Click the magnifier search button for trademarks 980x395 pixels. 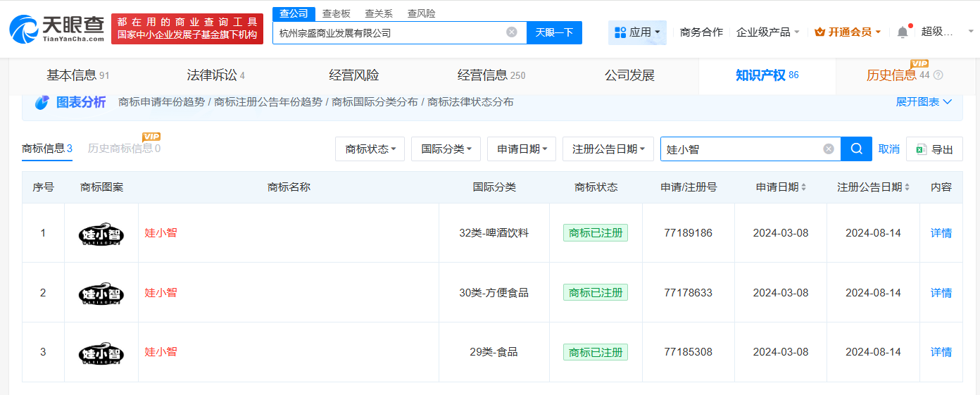(856, 149)
